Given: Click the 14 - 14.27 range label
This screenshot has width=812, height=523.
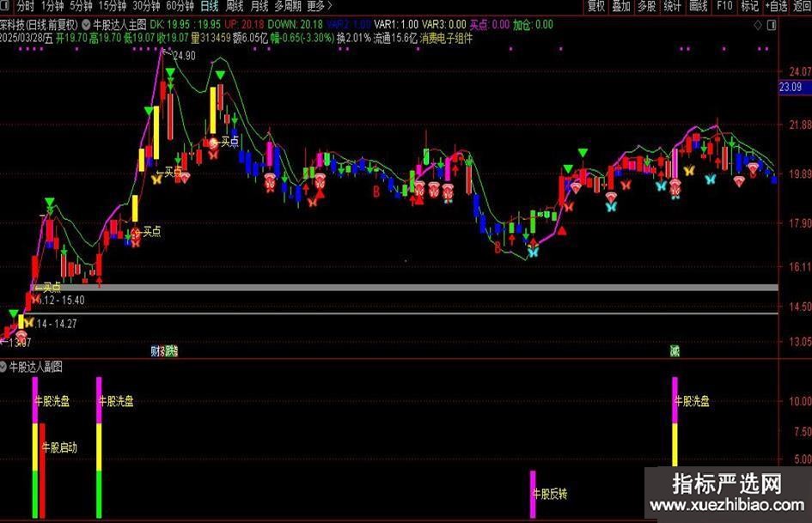Looking at the screenshot, I should coord(57,324).
